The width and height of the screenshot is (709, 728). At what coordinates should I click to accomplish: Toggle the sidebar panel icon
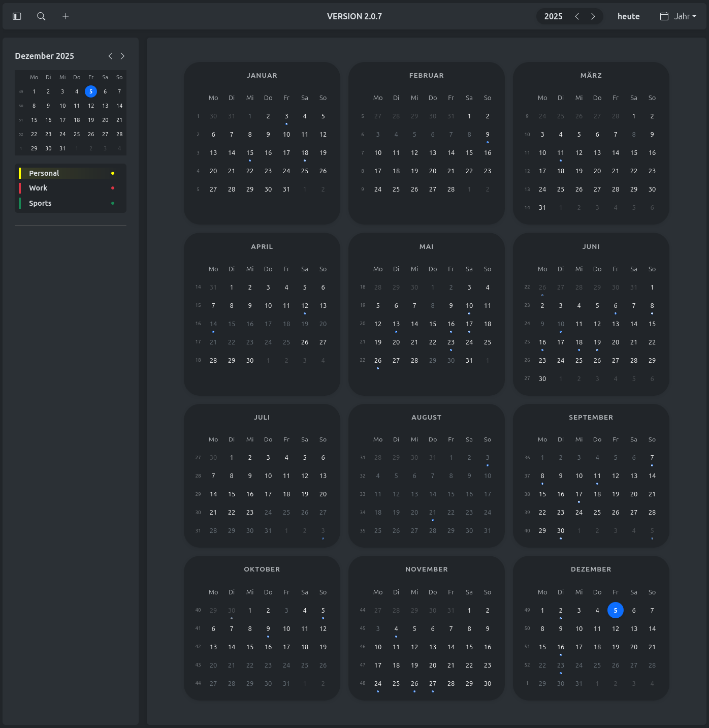pos(17,16)
